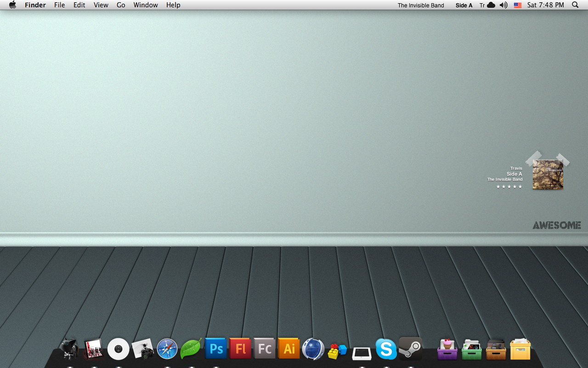Open the purple cupcake storage box stack

(x=447, y=350)
